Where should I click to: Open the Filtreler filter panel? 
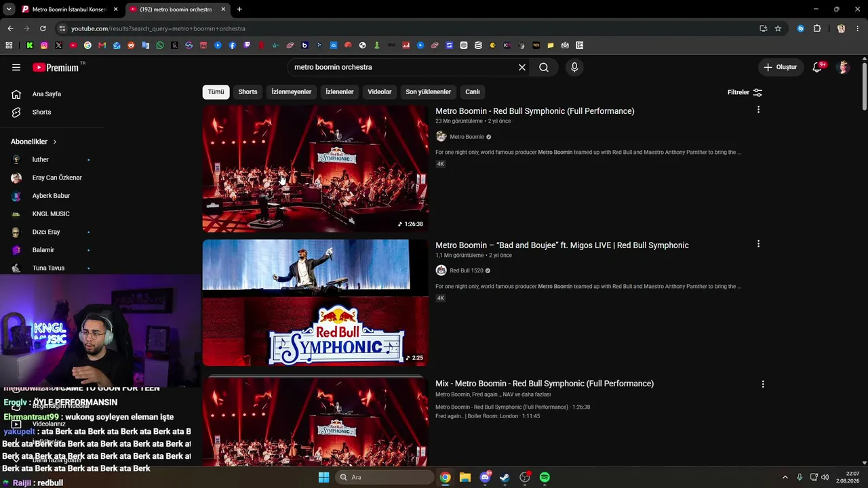pyautogui.click(x=745, y=92)
